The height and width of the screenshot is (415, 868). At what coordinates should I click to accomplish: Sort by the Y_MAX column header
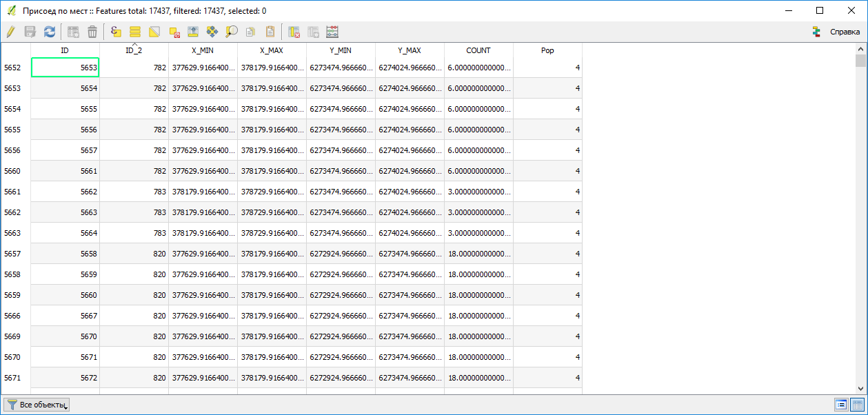410,50
